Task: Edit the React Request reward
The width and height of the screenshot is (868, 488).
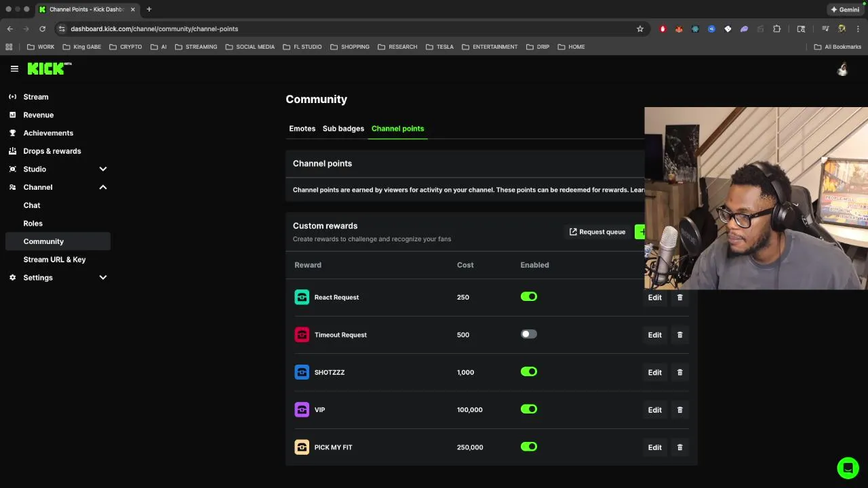Action: [x=654, y=298]
